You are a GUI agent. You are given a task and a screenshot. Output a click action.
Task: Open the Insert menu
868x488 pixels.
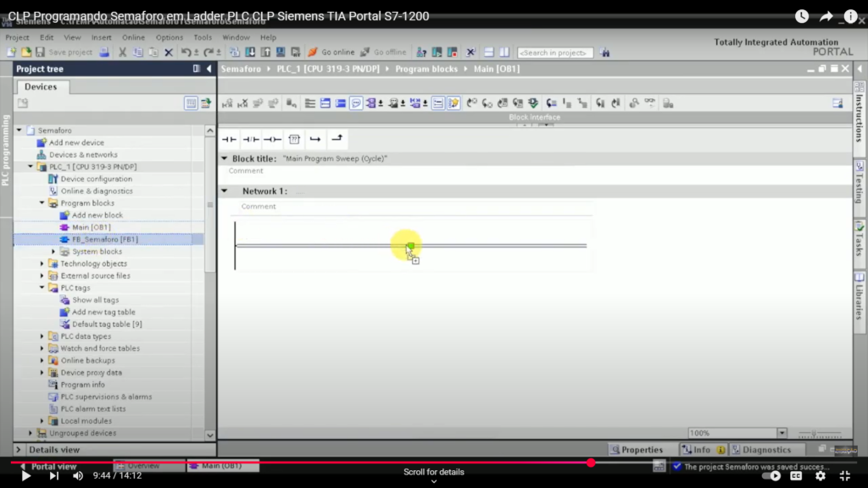pos(102,37)
